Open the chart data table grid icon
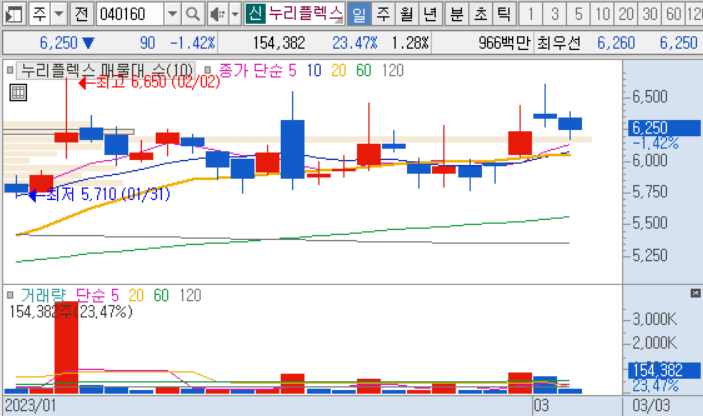This screenshot has width=703, height=416. (x=18, y=93)
